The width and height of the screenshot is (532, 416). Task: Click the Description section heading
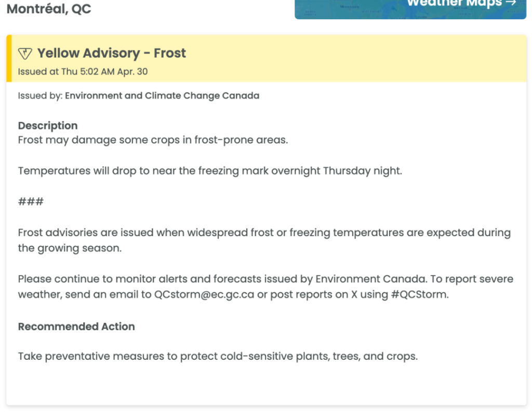[x=48, y=126]
